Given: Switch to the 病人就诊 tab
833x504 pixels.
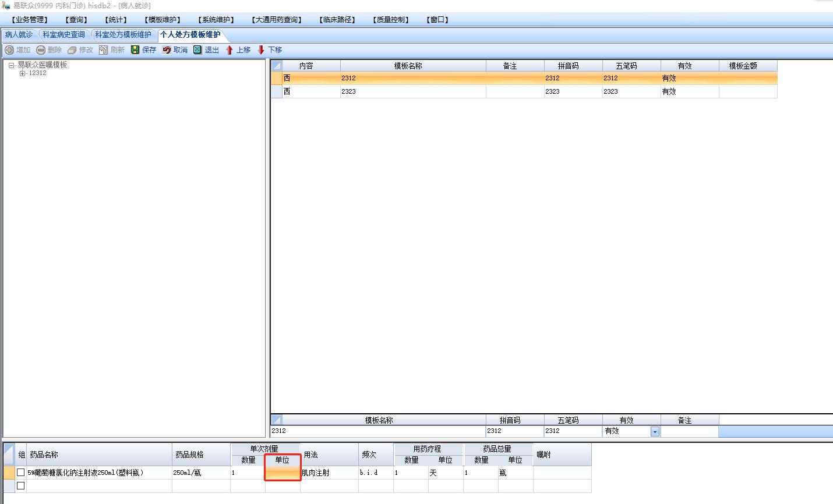Looking at the screenshot, I should 19,35.
